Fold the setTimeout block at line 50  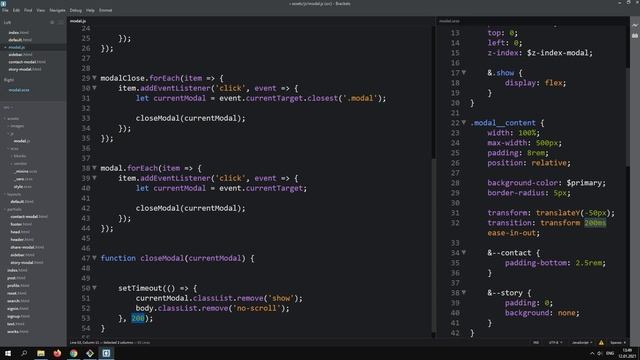pos(94,288)
